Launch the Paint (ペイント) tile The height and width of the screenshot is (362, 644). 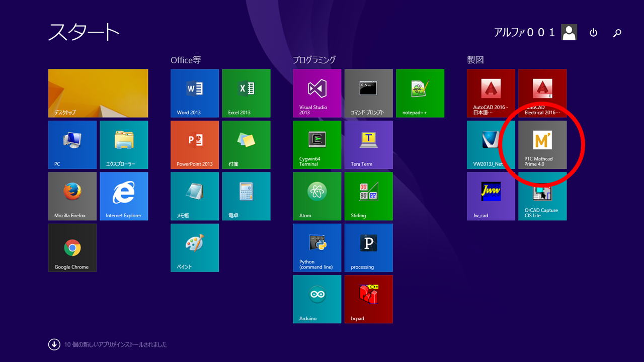pos(195,248)
